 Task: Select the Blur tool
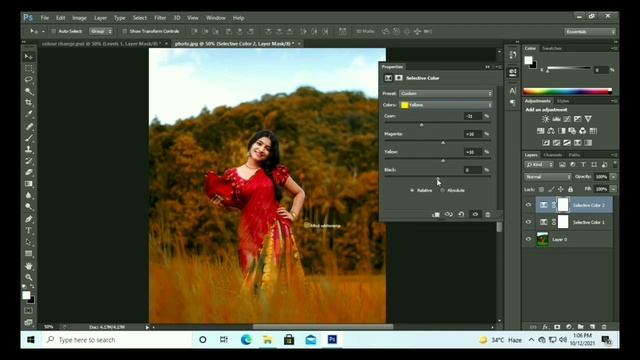click(x=29, y=196)
